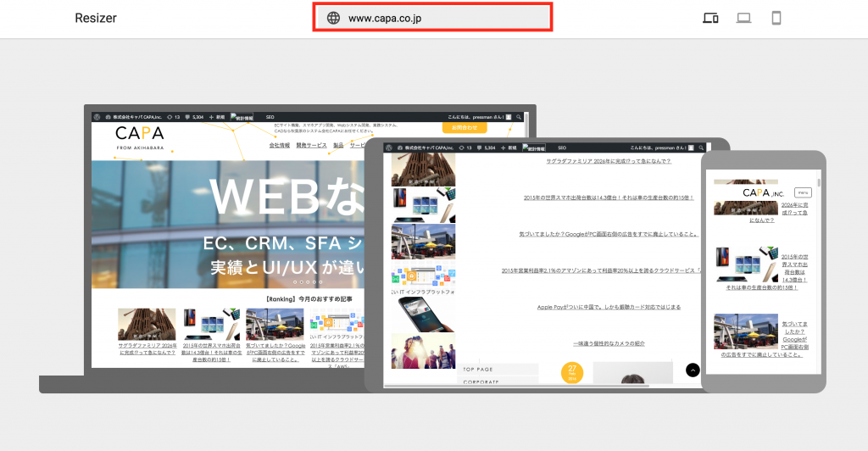
Task: Click smartphones thumbnail in tablet preview
Action: click(424, 205)
